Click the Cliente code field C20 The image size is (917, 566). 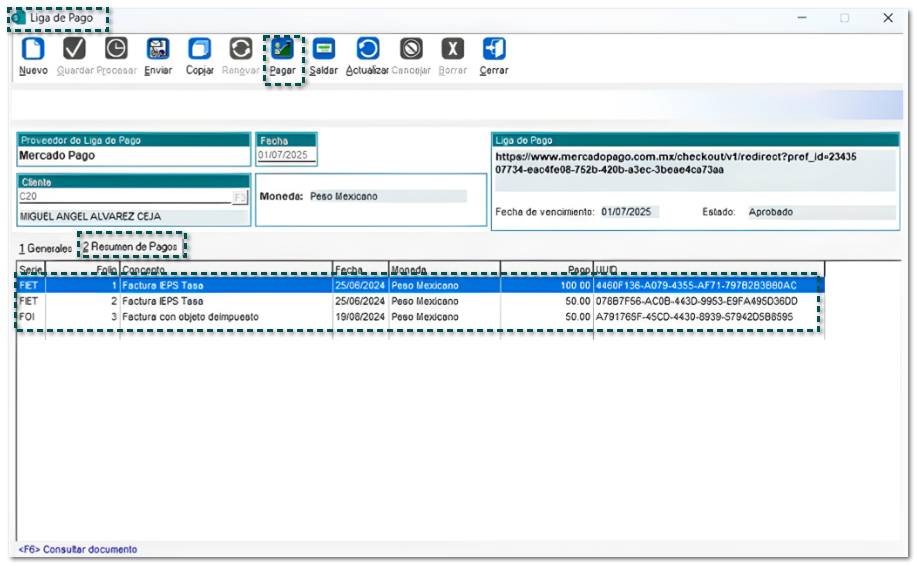[x=124, y=197]
